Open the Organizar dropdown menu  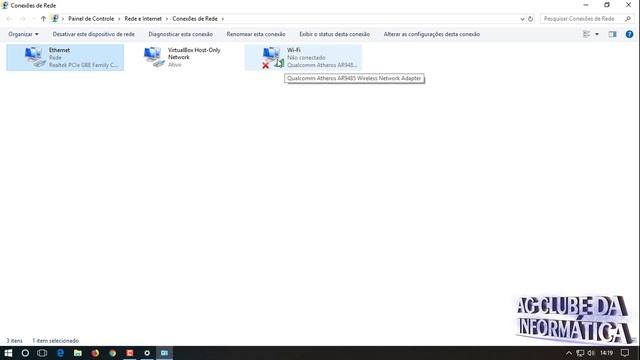click(x=23, y=34)
